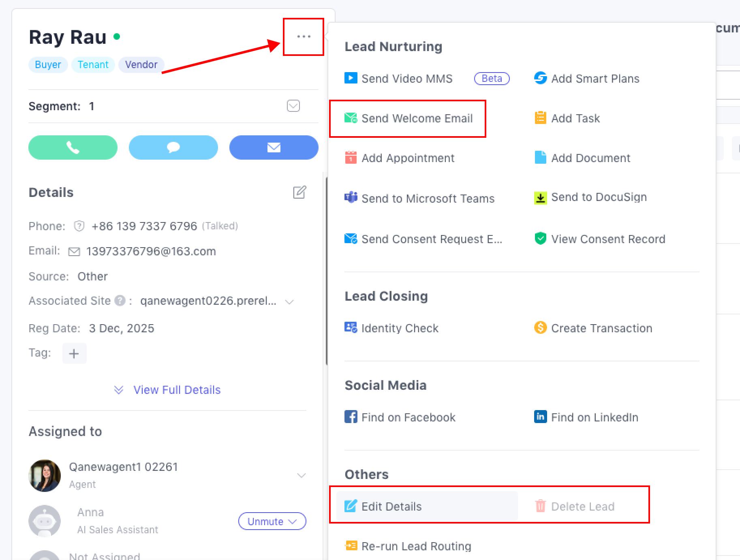This screenshot has height=560, width=740.
Task: Call the lead with green phone button
Action: pyautogui.click(x=73, y=147)
